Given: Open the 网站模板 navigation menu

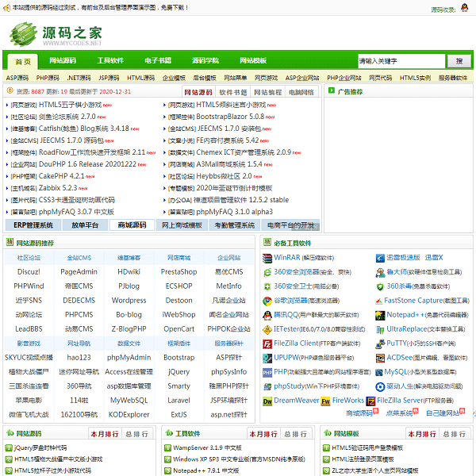Looking at the screenshot, I should [x=253, y=60].
